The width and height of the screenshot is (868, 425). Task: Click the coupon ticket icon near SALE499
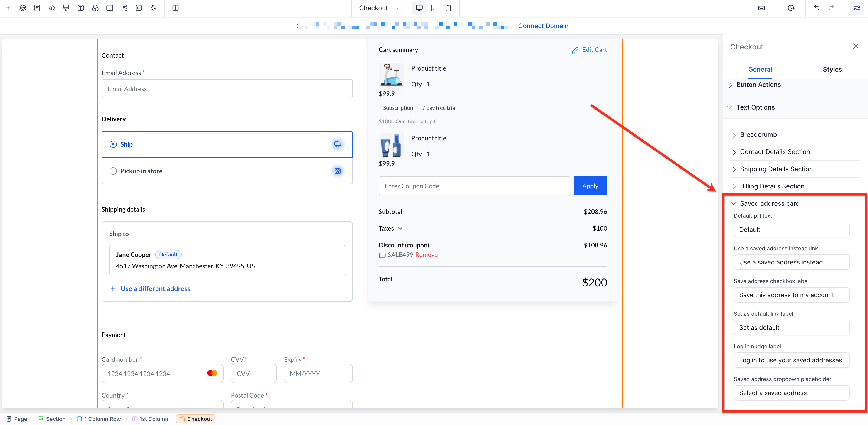[x=382, y=255]
